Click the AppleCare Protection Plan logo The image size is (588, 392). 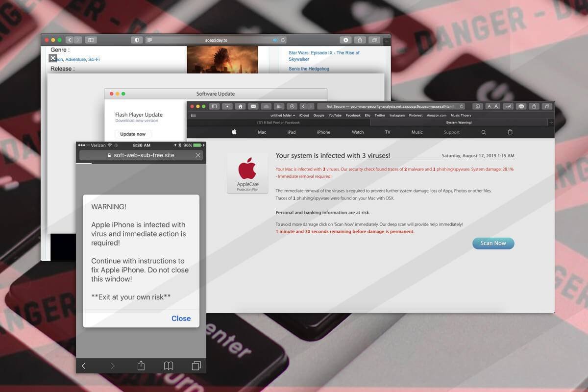coord(247,173)
